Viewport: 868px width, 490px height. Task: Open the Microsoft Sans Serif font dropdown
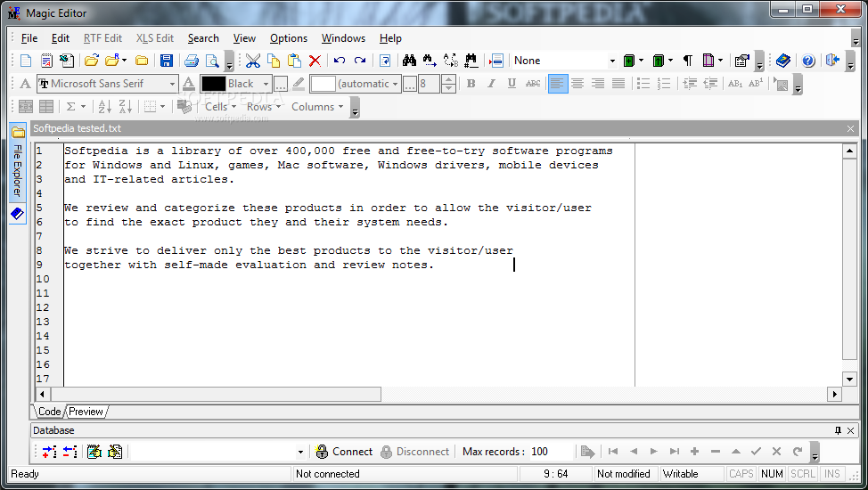pyautogui.click(x=172, y=84)
